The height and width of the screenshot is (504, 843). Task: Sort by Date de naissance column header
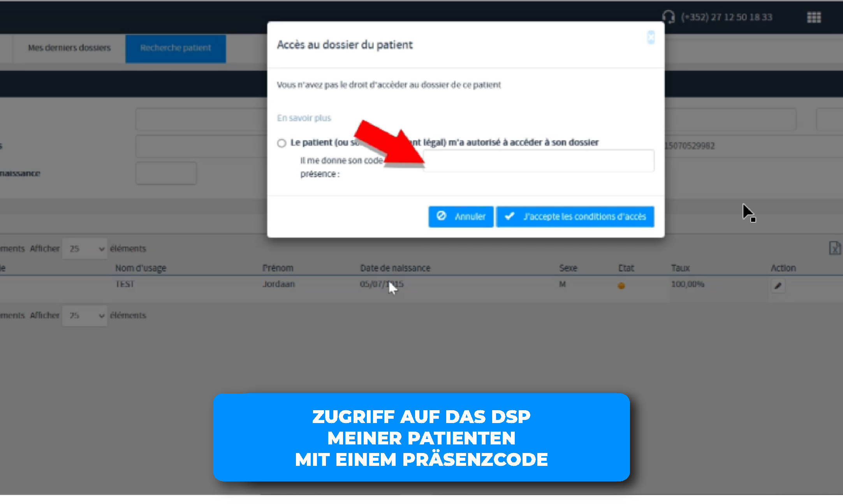(x=395, y=268)
